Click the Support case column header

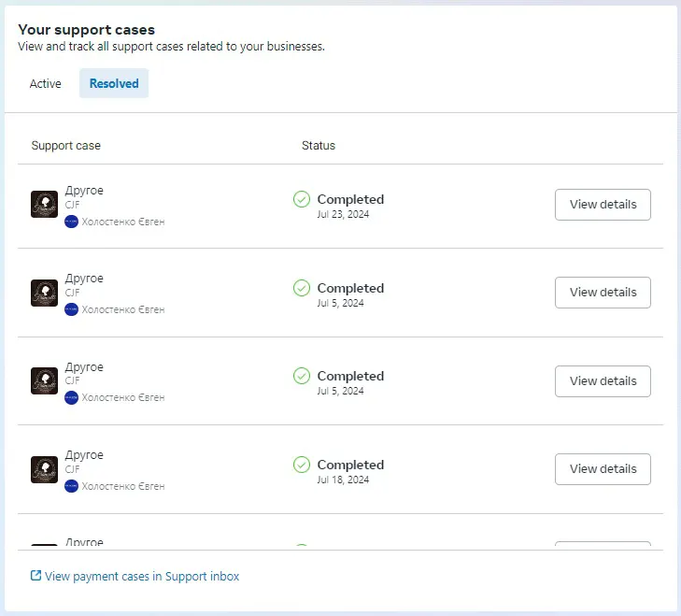66,146
